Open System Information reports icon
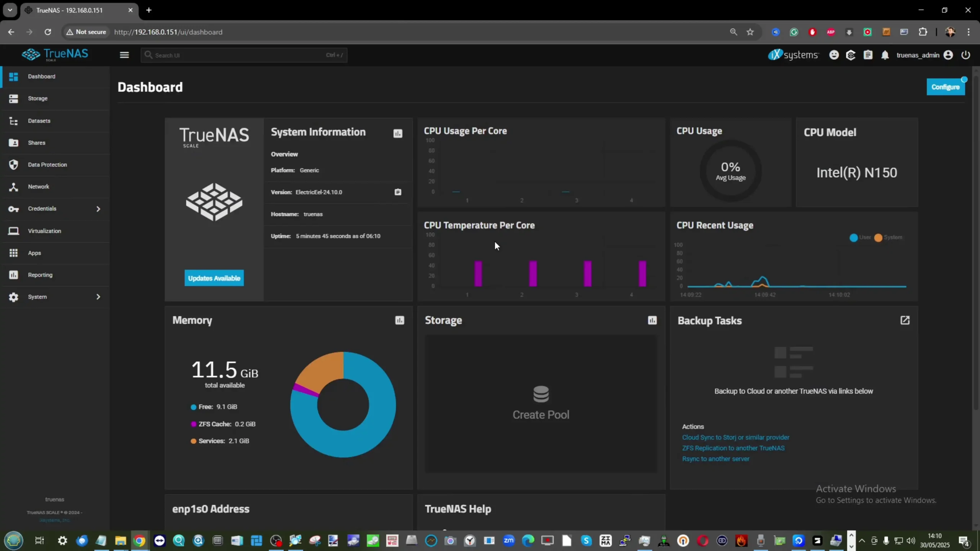This screenshot has width=980, height=551. (398, 134)
